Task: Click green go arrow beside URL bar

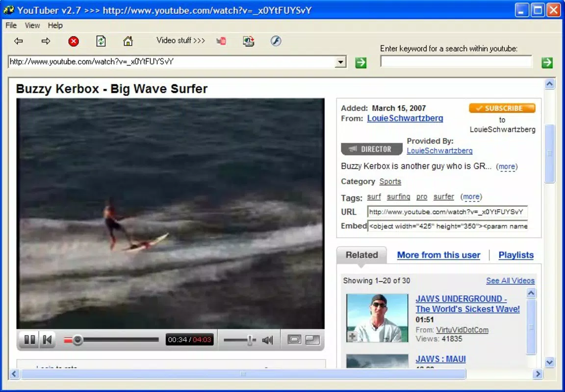Action: [360, 63]
